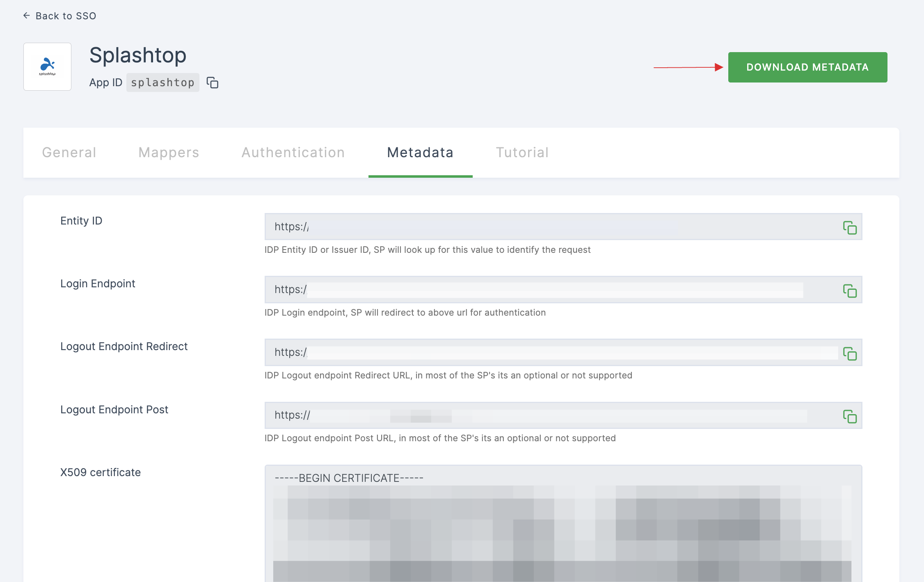Copy the Logout Endpoint Post URL

[850, 416]
